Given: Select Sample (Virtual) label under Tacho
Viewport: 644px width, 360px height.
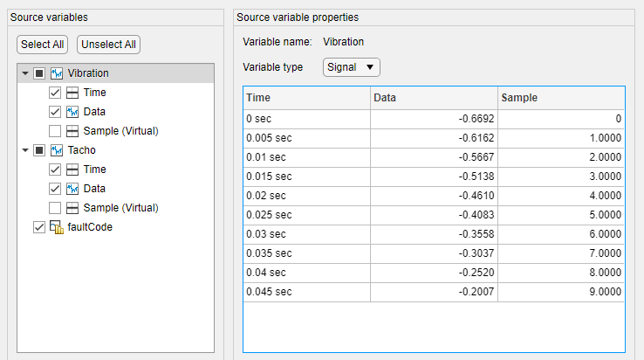Looking at the screenshot, I should [x=120, y=208].
